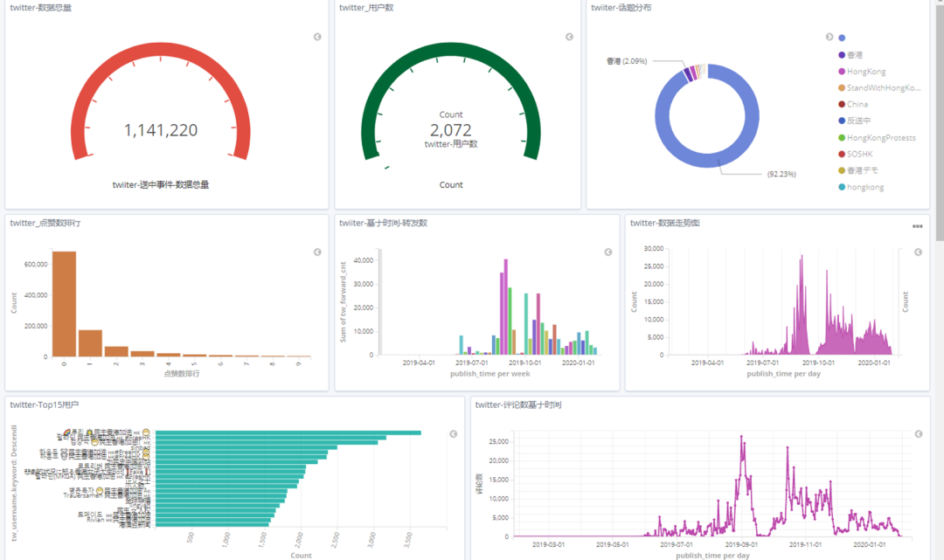Click the panel title twiiter-基于时间-转发数

[383, 223]
